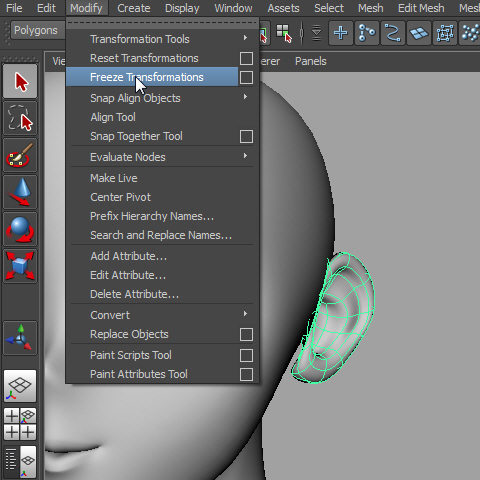Open Freeze Transformations options box

click(246, 77)
